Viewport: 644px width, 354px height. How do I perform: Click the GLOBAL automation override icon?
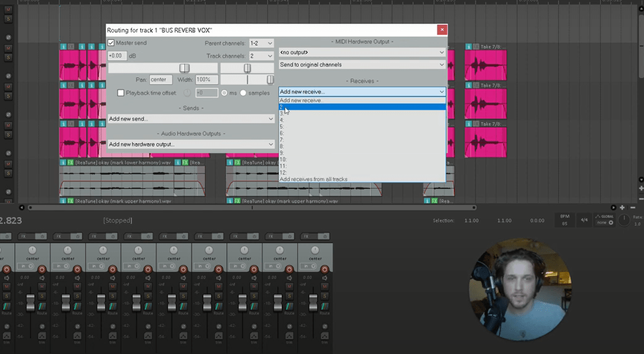[598, 217]
